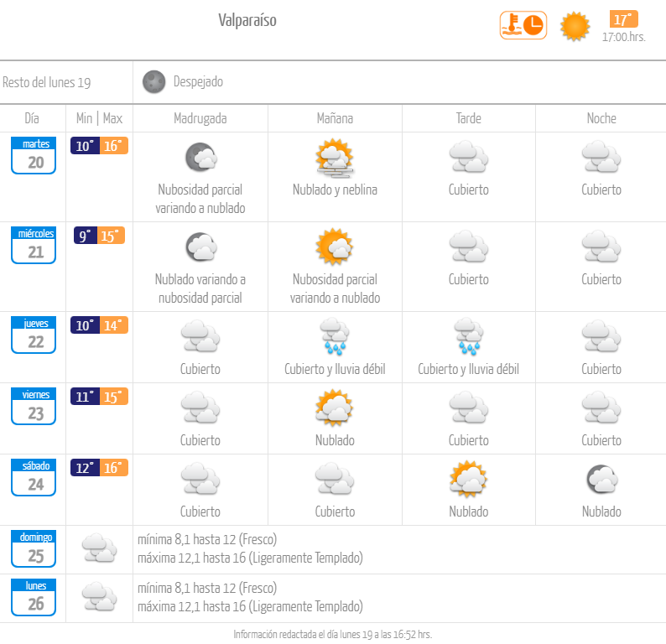Select the lunes 26 date badge

34,597
